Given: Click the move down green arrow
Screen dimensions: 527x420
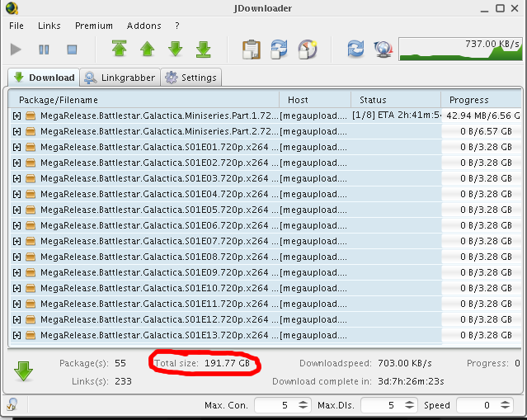Looking at the screenshot, I should [176, 50].
